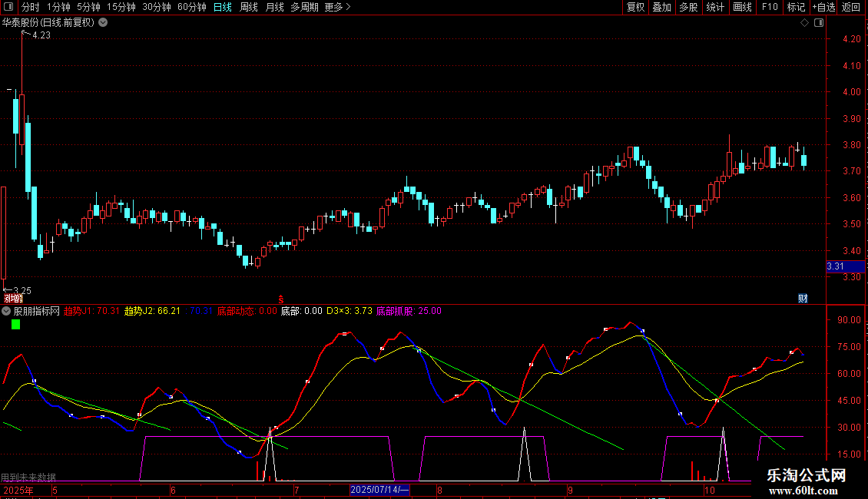Toggle the split-panel icon at top right
The height and width of the screenshot is (499, 868).
pyautogui.click(x=819, y=23)
